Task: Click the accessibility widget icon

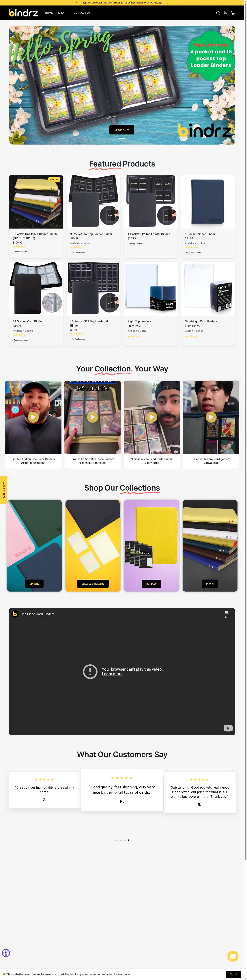Action: coord(6,953)
